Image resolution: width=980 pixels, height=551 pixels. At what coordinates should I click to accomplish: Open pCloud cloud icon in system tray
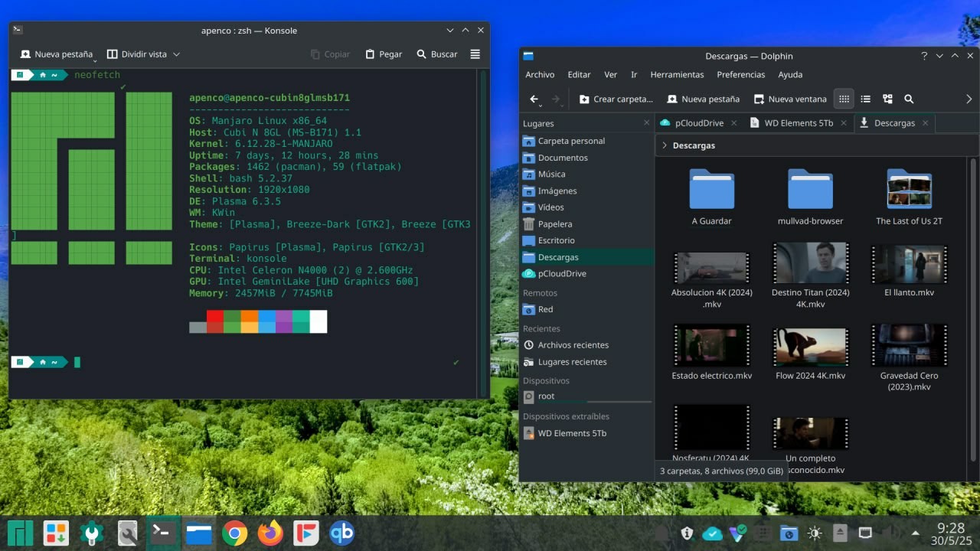[712, 533]
